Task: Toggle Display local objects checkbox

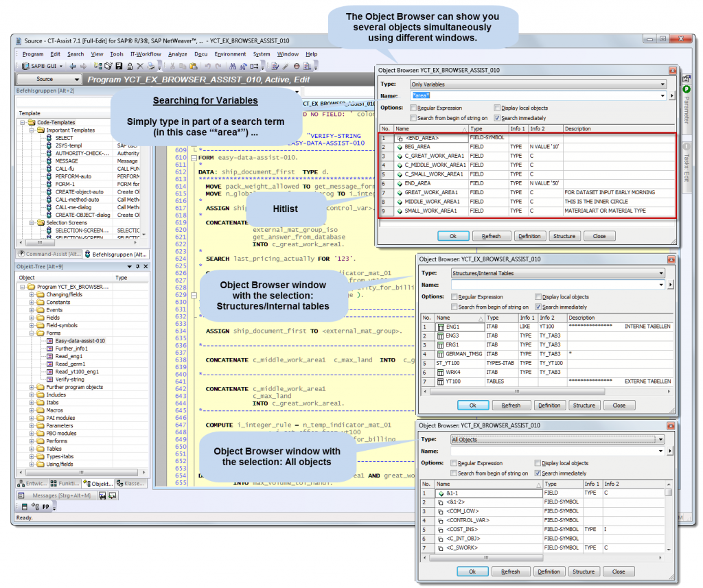Action: 496,108
